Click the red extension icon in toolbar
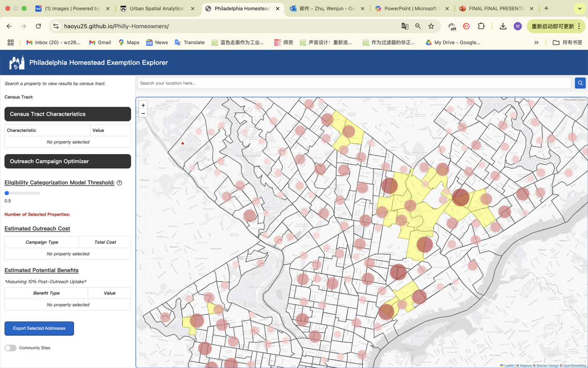Viewport: 588px width, 368px height. [466, 26]
